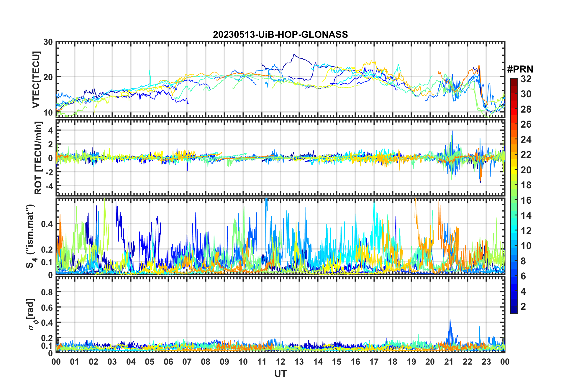Click colorbar tick label 26

[x=526, y=124]
